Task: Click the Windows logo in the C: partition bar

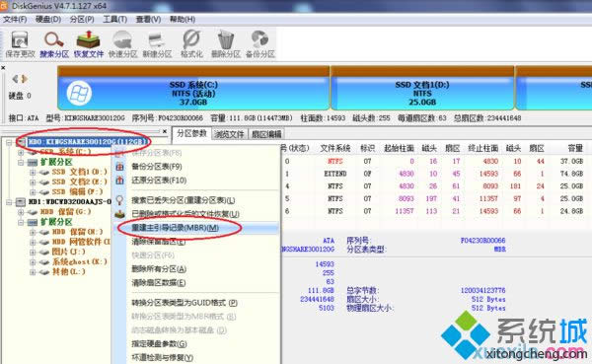Action: (x=79, y=94)
